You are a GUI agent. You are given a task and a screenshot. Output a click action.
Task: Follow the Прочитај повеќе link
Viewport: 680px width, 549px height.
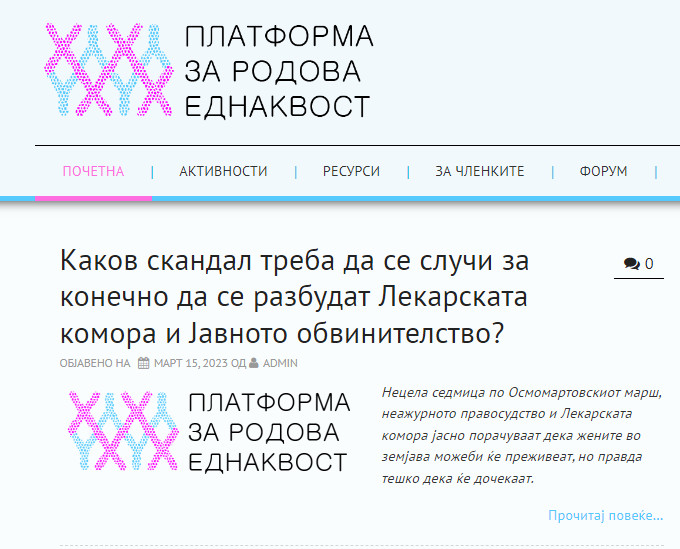[606, 516]
